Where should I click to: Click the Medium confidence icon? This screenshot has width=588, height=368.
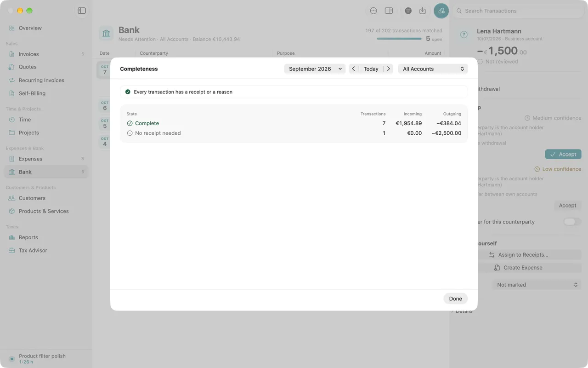[x=527, y=118]
